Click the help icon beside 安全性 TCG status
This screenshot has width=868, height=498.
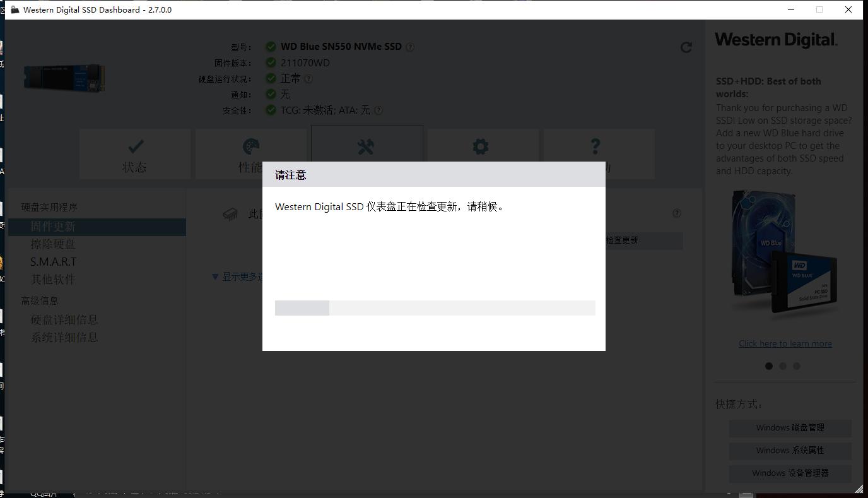click(x=378, y=110)
